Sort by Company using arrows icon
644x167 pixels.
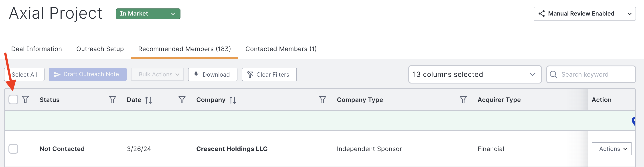(x=233, y=100)
